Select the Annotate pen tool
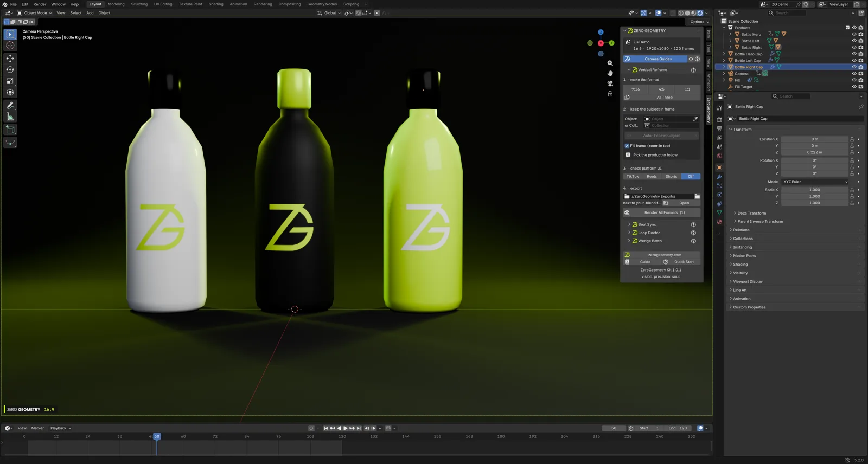 point(10,105)
